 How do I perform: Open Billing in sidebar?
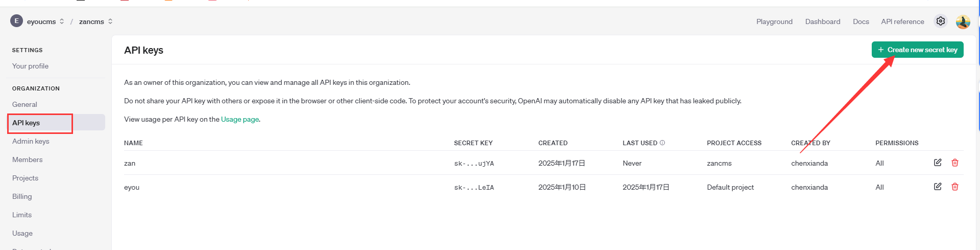(22, 196)
